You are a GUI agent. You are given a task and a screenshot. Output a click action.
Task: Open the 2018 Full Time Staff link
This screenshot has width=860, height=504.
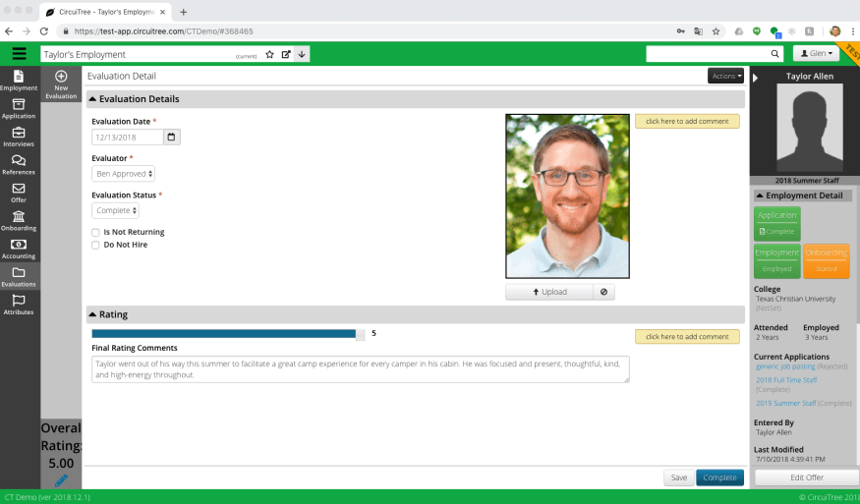click(787, 379)
